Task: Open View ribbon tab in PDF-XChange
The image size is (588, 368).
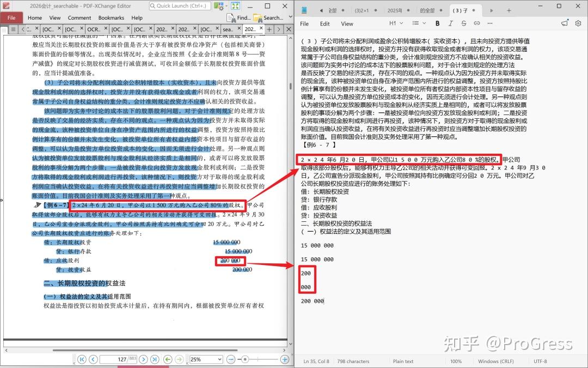Action: [55, 17]
